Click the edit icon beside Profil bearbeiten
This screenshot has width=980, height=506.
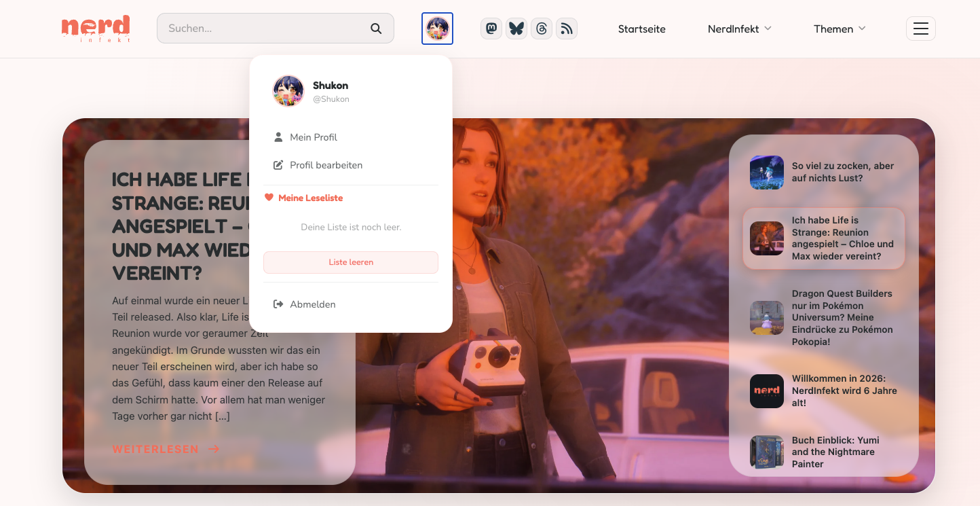[x=278, y=165]
